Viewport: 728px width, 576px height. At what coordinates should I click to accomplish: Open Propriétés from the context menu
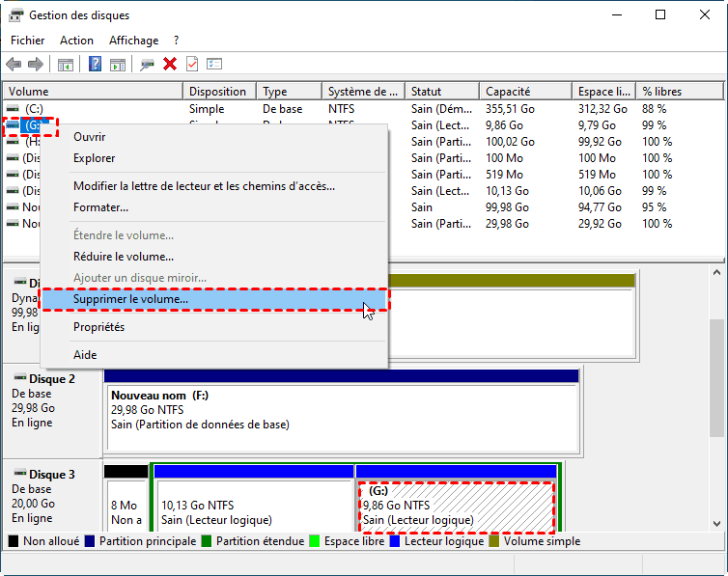click(x=213, y=327)
